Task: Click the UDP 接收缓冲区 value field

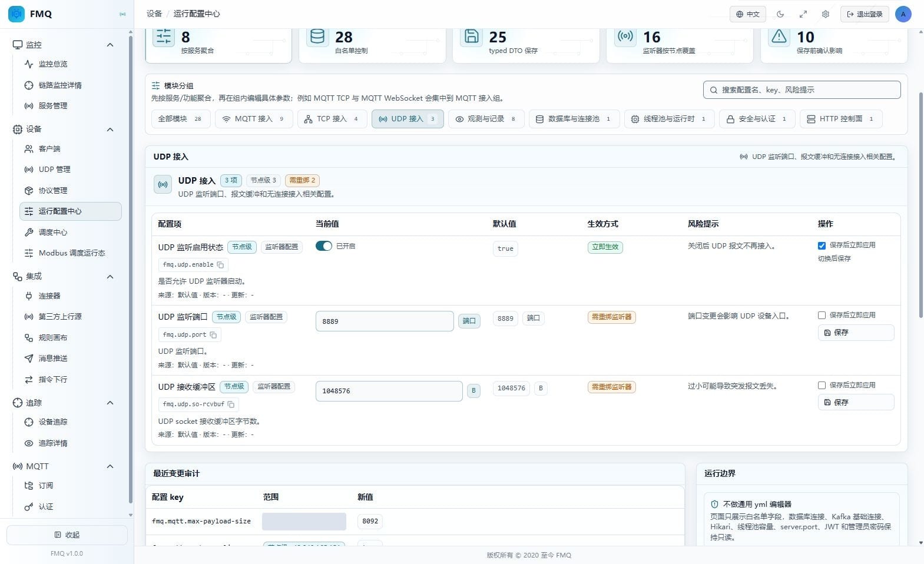Action: tap(389, 392)
